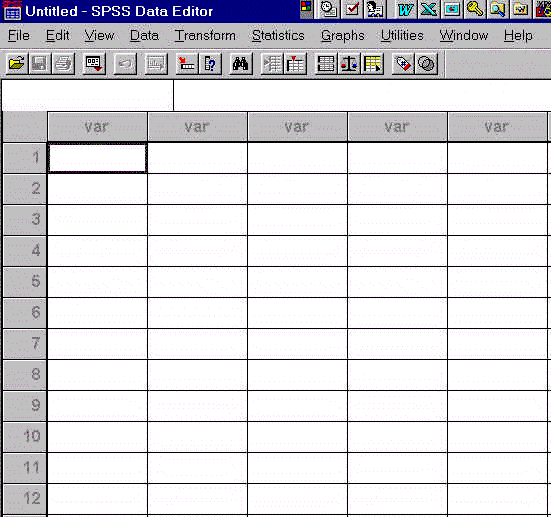Click the Save File diskette icon
The height and width of the screenshot is (517, 551).
(39, 64)
